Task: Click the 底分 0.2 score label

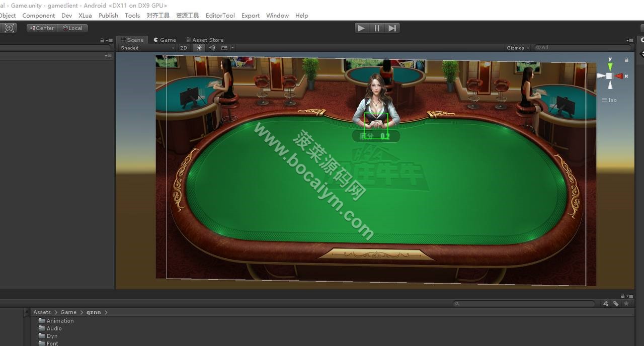Action: coord(376,136)
